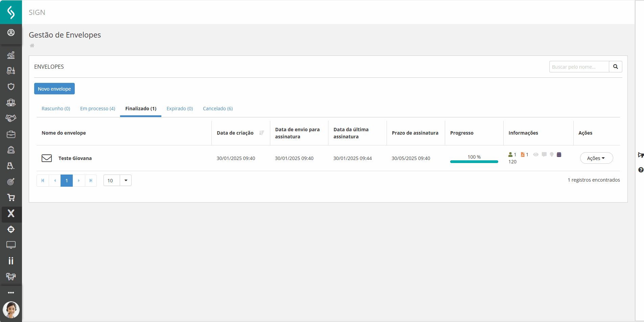Click the signers person icon in Informações
The height and width of the screenshot is (322, 644).
click(510, 155)
